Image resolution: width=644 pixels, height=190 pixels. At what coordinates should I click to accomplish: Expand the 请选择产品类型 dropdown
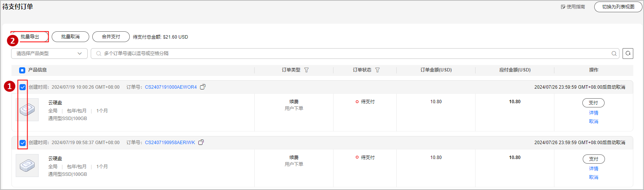pyautogui.click(x=49, y=54)
